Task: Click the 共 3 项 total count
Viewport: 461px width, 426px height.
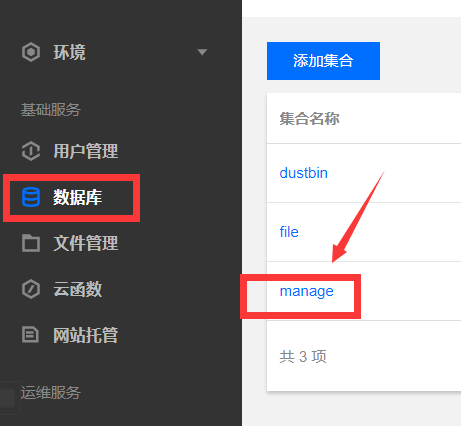Action: (303, 357)
